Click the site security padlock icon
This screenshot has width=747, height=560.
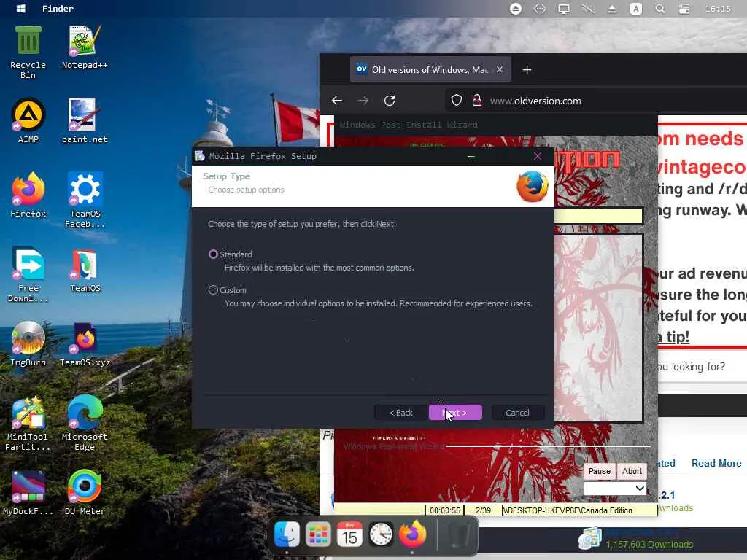(476, 101)
